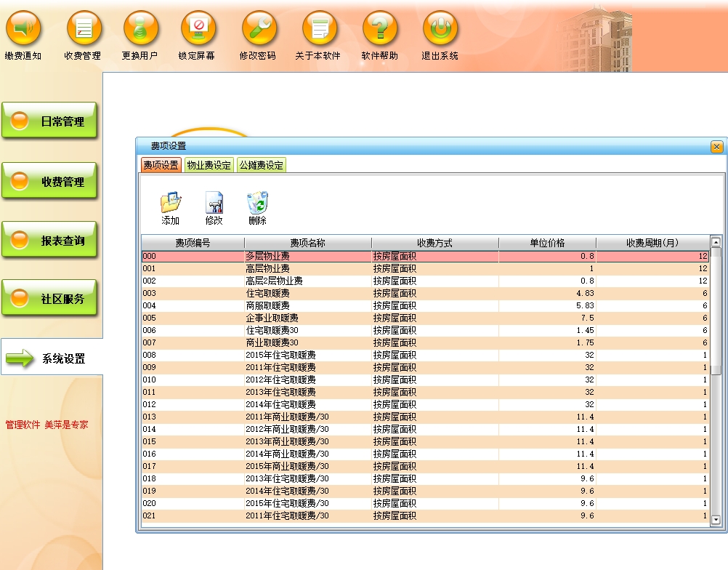Close the 费项设置 window
728x570 pixels.
tap(716, 147)
